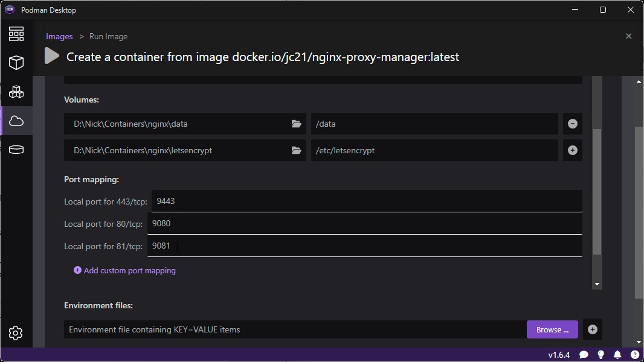Open the Pods stacked cubes icon
The width and height of the screenshot is (644, 362).
point(16,92)
